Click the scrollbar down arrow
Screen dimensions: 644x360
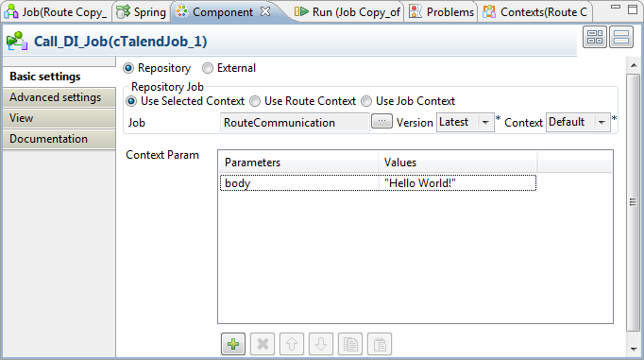click(634, 349)
